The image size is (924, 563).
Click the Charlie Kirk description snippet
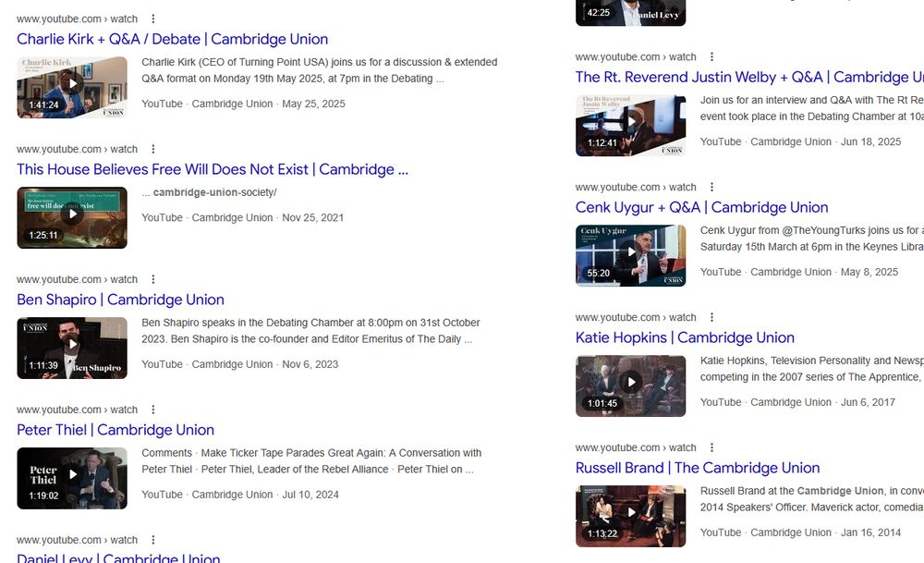point(320,71)
